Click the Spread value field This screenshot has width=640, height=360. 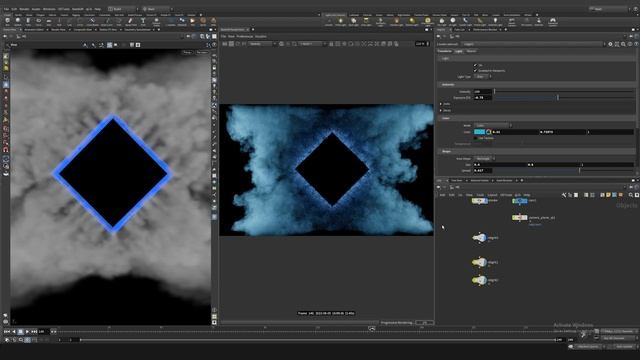(482, 171)
